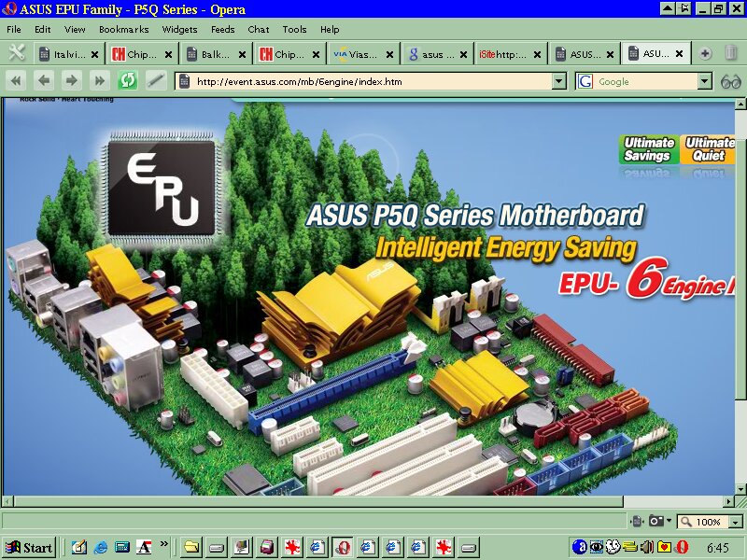Image resolution: width=747 pixels, height=560 pixels.
Task: Close the Italvi... tab
Action: coord(95,55)
